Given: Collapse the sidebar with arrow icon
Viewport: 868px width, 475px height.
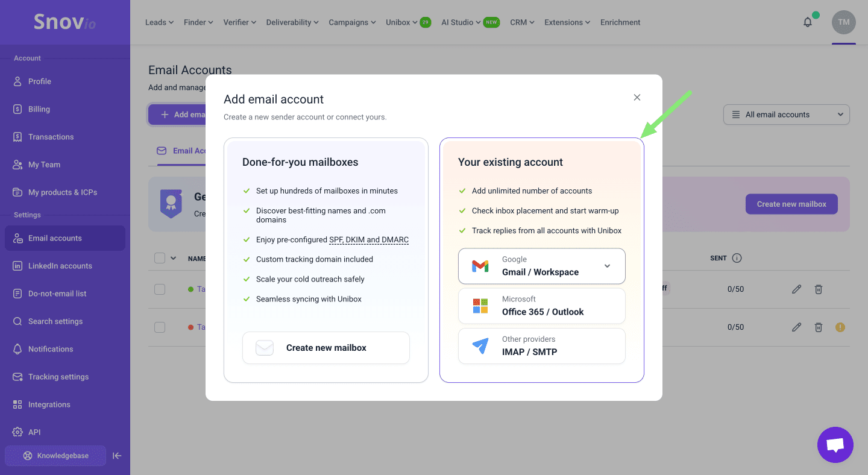Looking at the screenshot, I should coord(117,456).
